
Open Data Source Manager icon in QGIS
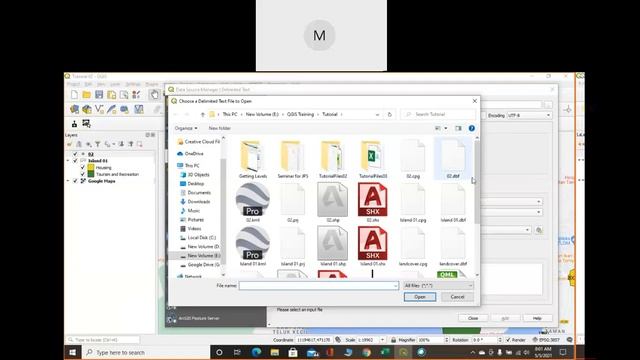point(74,109)
